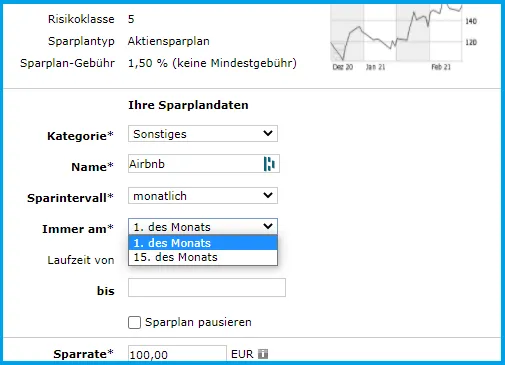The image size is (505, 365).
Task: Click the Sparrate field with 100,00
Action: tap(177, 354)
